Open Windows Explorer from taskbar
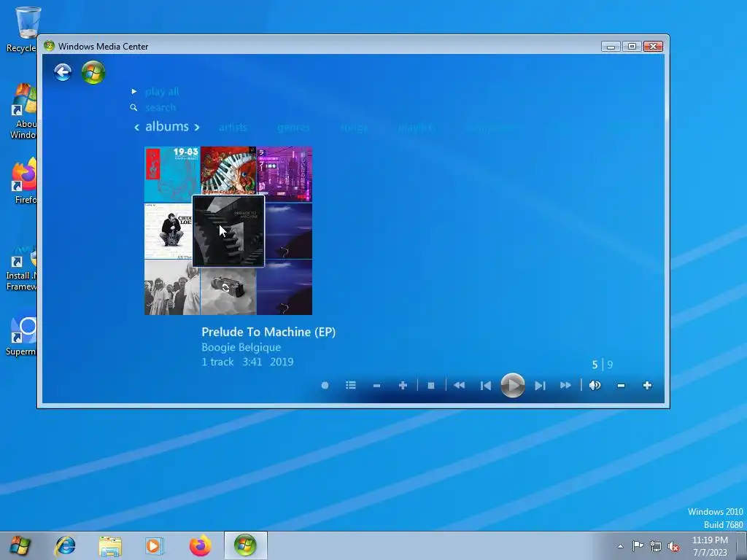 110,545
